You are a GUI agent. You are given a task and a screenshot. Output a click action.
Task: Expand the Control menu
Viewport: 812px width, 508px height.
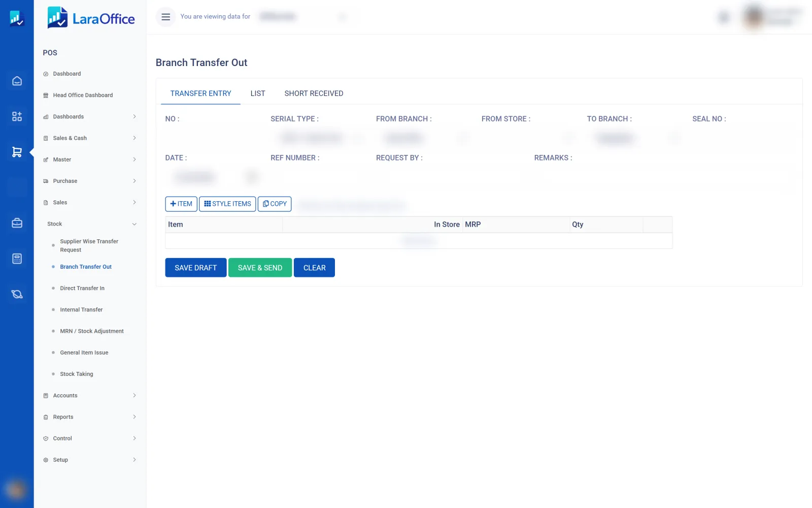[x=90, y=438]
